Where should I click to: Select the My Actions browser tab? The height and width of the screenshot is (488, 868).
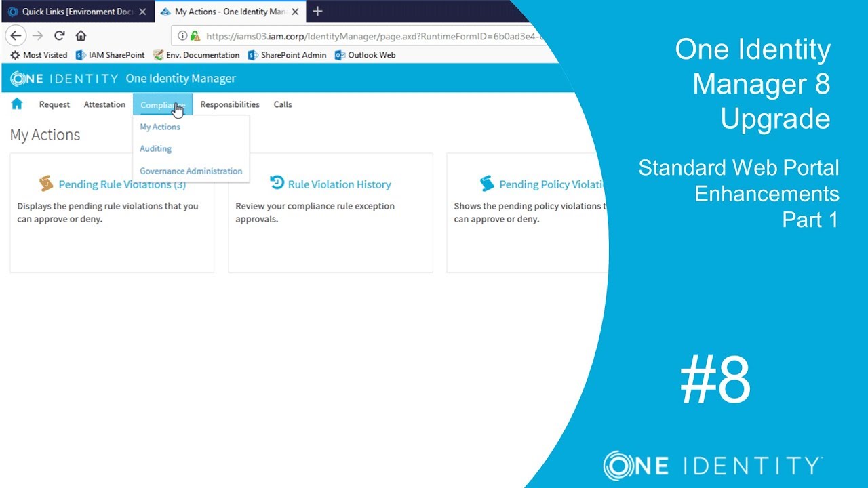coord(231,12)
